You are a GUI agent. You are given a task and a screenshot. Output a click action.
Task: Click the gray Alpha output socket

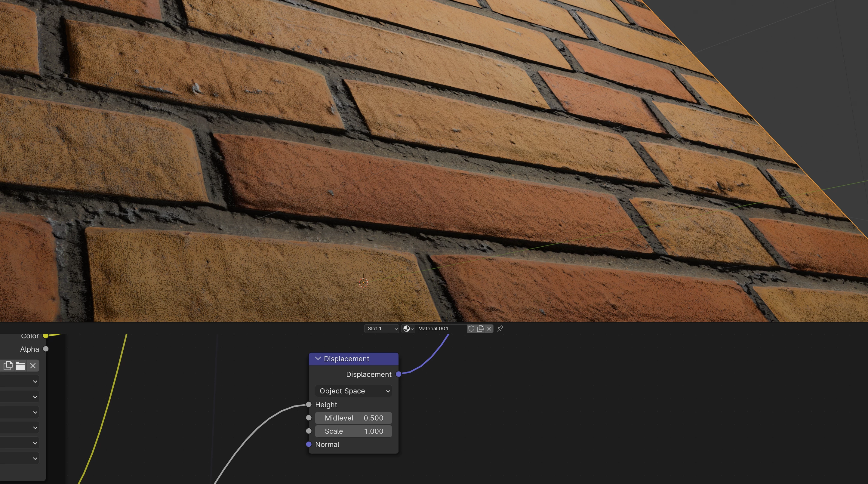[45, 349]
